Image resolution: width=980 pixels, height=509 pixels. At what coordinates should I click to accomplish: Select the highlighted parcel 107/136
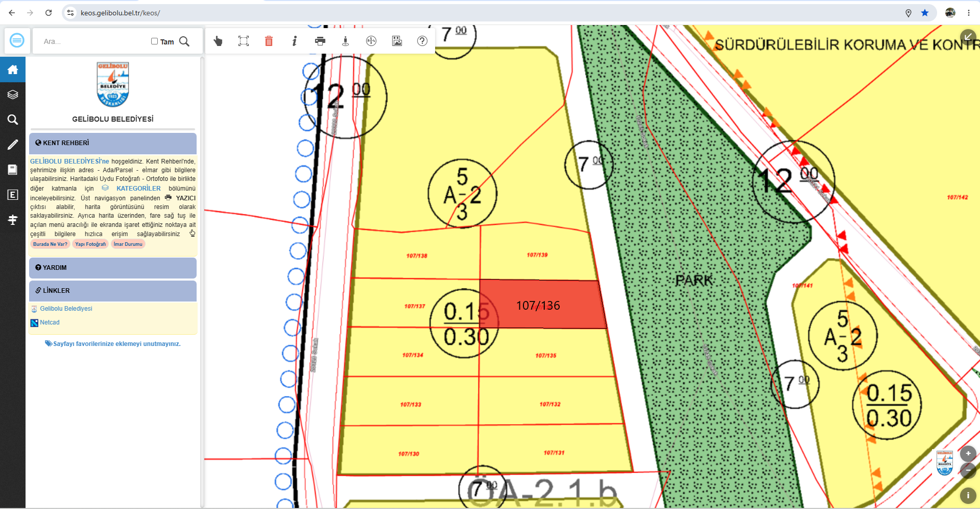click(543, 305)
